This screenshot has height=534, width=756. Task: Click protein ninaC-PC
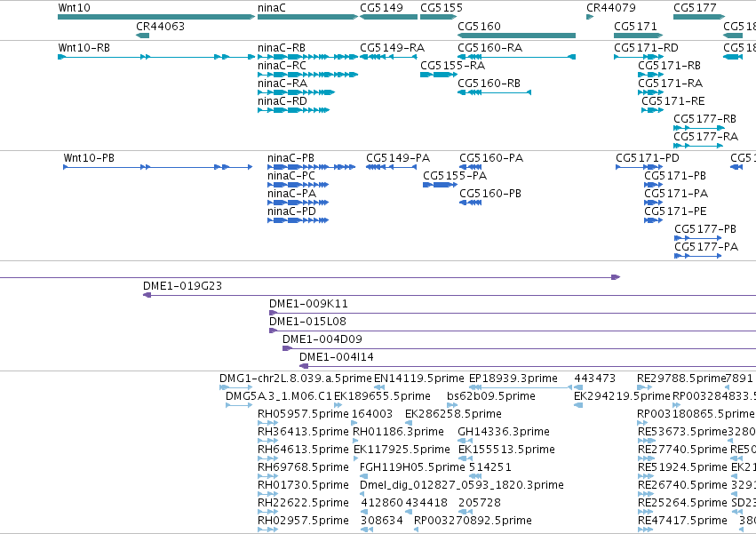298,185
